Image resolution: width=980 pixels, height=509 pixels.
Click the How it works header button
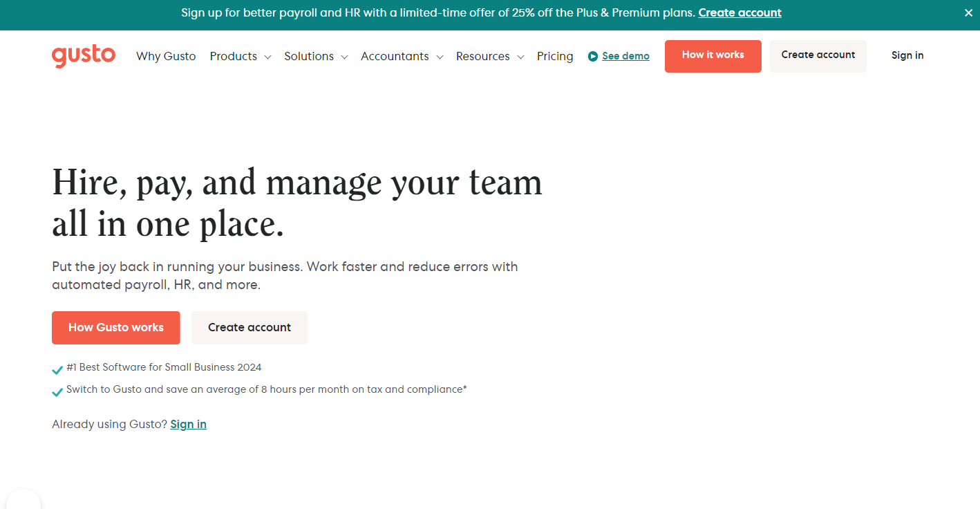tap(713, 56)
